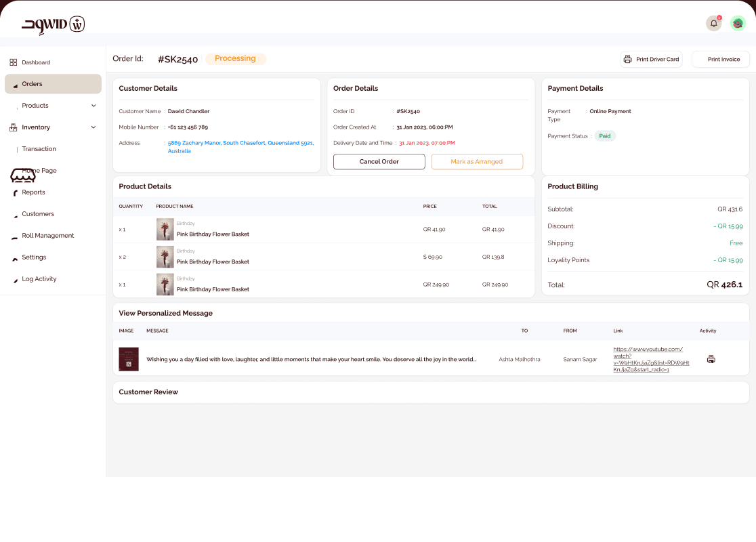Expand the Products submenu chevron
Image resolution: width=756 pixels, height=542 pixels.
pos(93,106)
